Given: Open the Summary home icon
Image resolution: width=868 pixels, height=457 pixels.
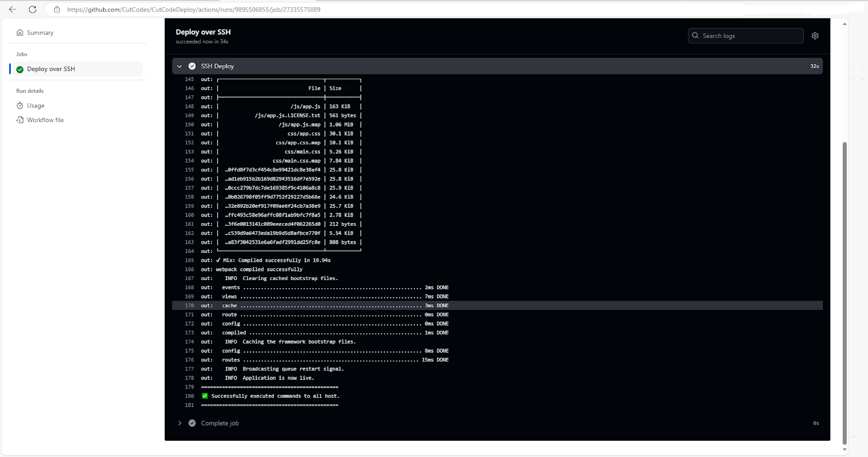Looking at the screenshot, I should click(x=20, y=33).
